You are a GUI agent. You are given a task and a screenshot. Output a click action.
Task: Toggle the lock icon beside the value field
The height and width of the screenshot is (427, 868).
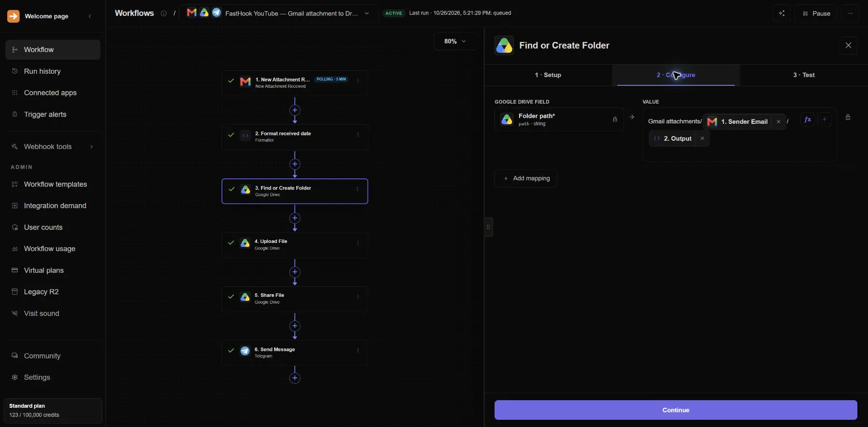[848, 117]
